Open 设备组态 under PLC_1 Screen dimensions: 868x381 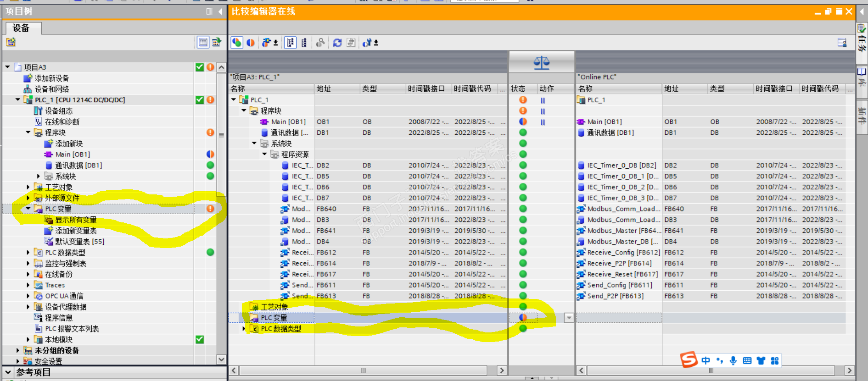(x=59, y=111)
